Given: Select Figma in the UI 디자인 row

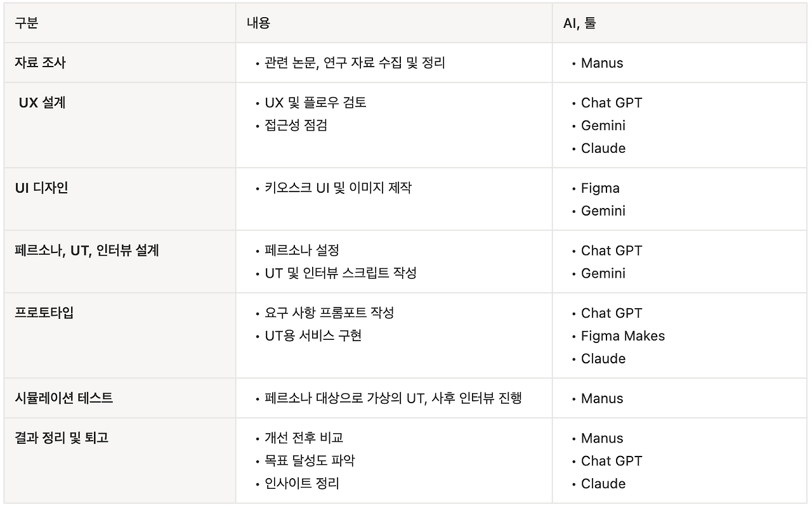Looking at the screenshot, I should tap(600, 188).
